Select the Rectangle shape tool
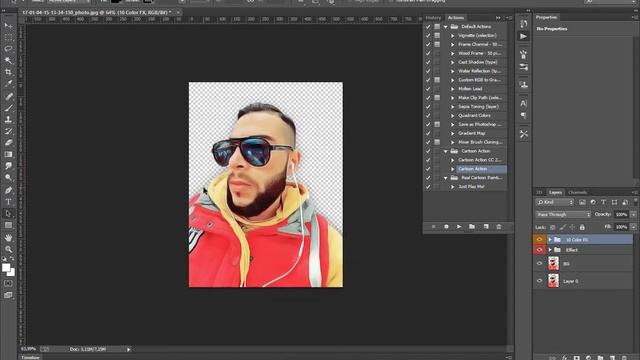640x360 pixels. click(8, 225)
